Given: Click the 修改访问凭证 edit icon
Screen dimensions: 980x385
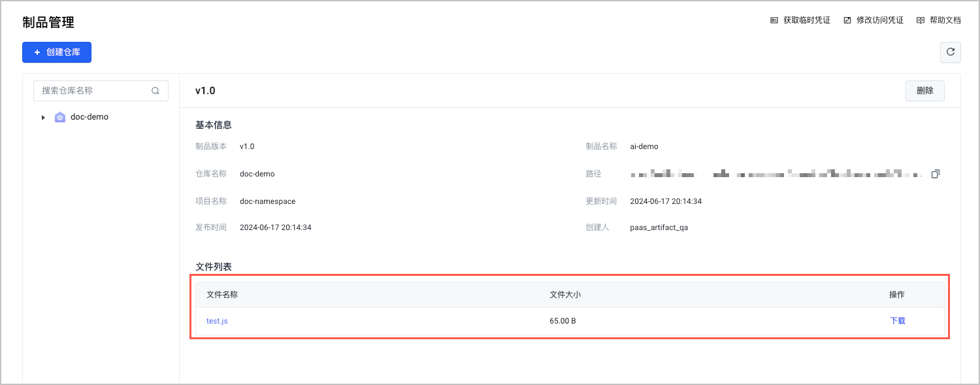Looking at the screenshot, I should click(x=847, y=20).
